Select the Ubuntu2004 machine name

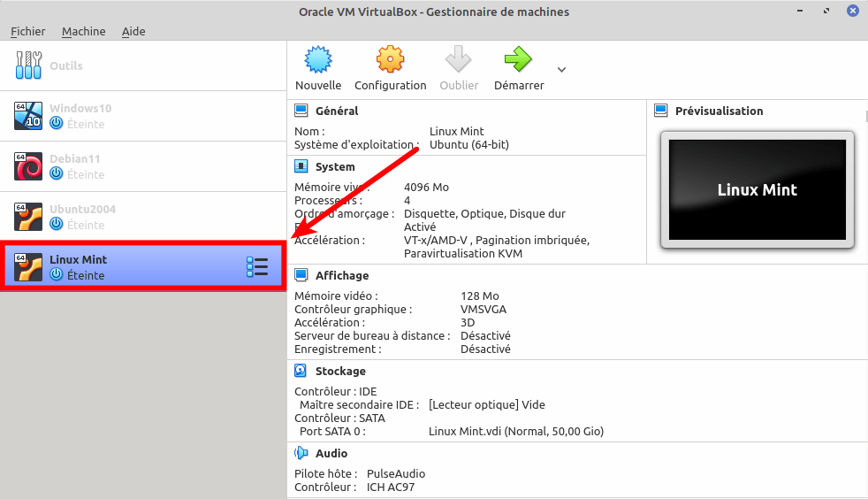[x=82, y=209]
